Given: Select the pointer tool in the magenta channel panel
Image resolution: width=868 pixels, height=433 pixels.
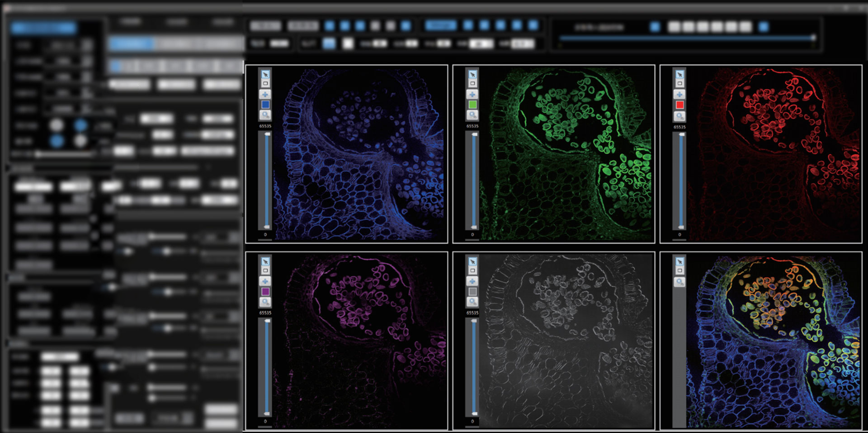Looking at the screenshot, I should 265,261.
